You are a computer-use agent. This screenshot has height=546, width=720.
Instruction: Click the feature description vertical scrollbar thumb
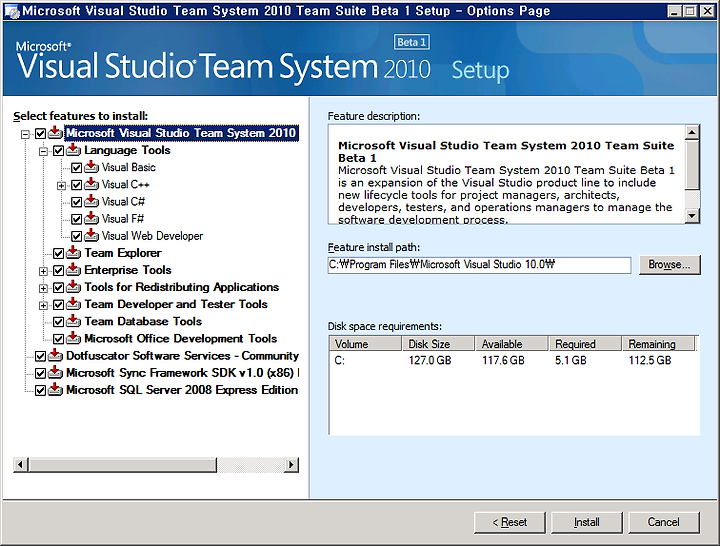pos(692,164)
